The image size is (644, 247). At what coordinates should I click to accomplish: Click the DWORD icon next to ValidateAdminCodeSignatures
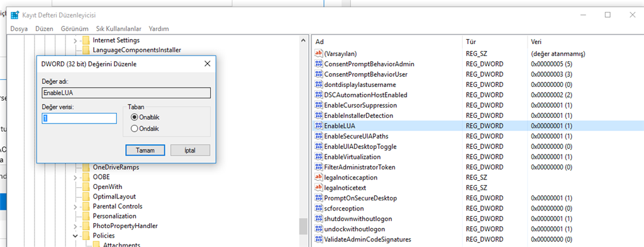click(319, 239)
